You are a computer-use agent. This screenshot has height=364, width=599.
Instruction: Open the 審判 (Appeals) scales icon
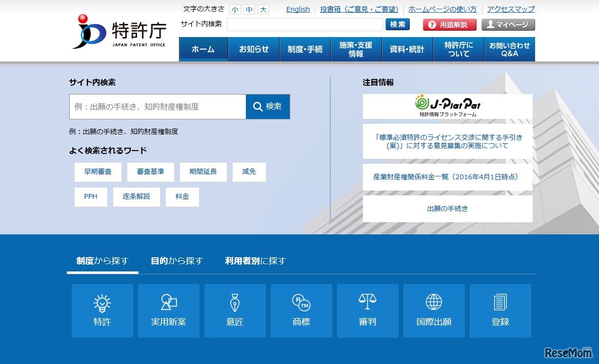coord(367,310)
